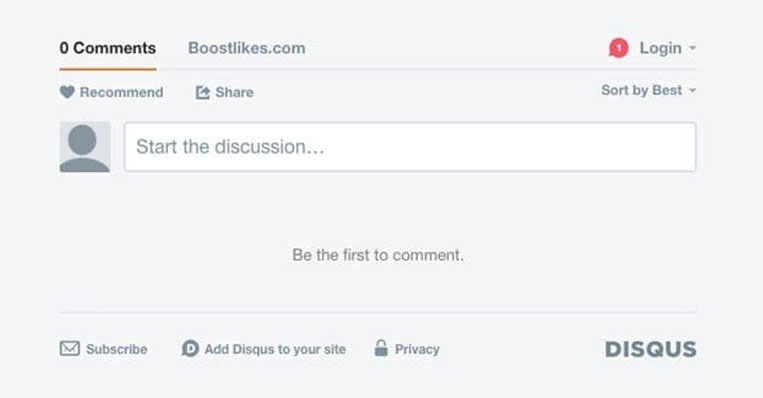The width and height of the screenshot is (763, 398).
Task: Open the Login dropdown menu
Action: pyautogui.click(x=668, y=48)
